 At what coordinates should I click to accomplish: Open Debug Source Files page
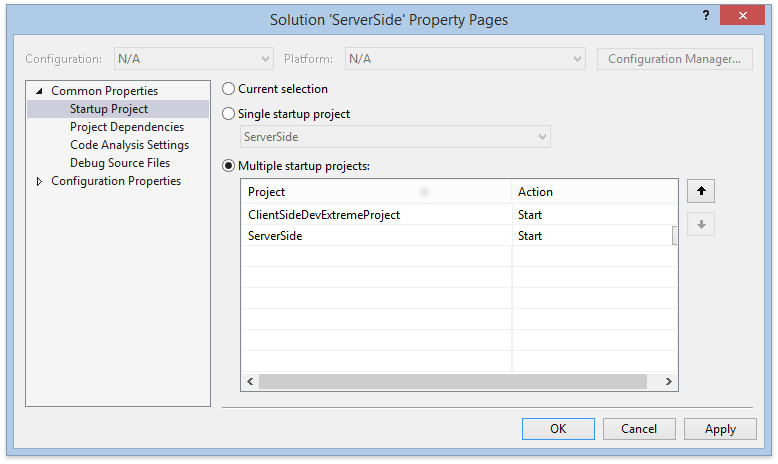[120, 163]
